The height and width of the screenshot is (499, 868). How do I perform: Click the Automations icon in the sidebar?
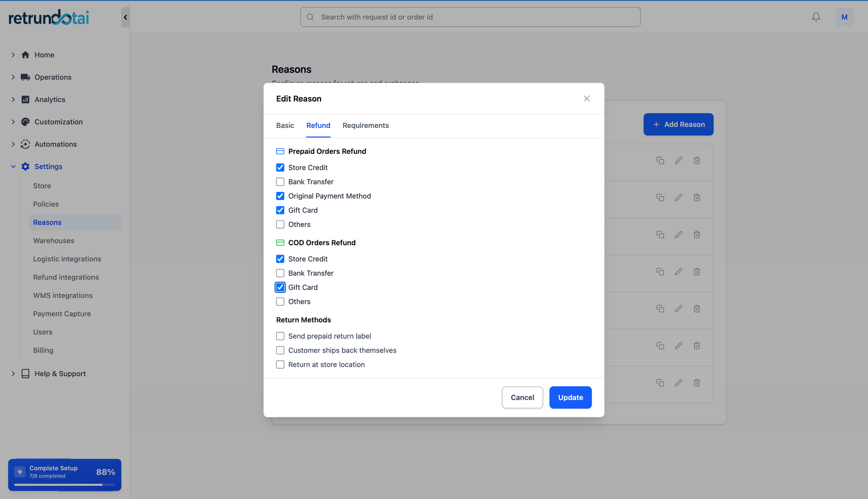pyautogui.click(x=25, y=144)
